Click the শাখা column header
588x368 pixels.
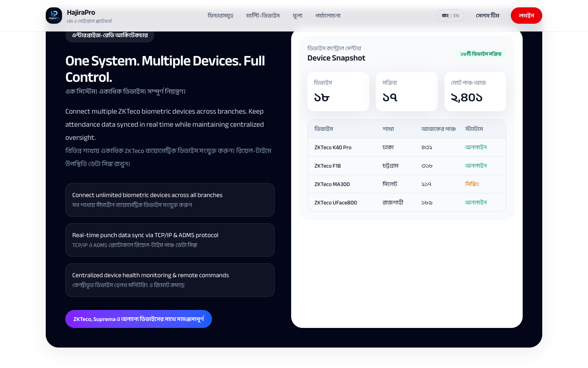tap(388, 129)
